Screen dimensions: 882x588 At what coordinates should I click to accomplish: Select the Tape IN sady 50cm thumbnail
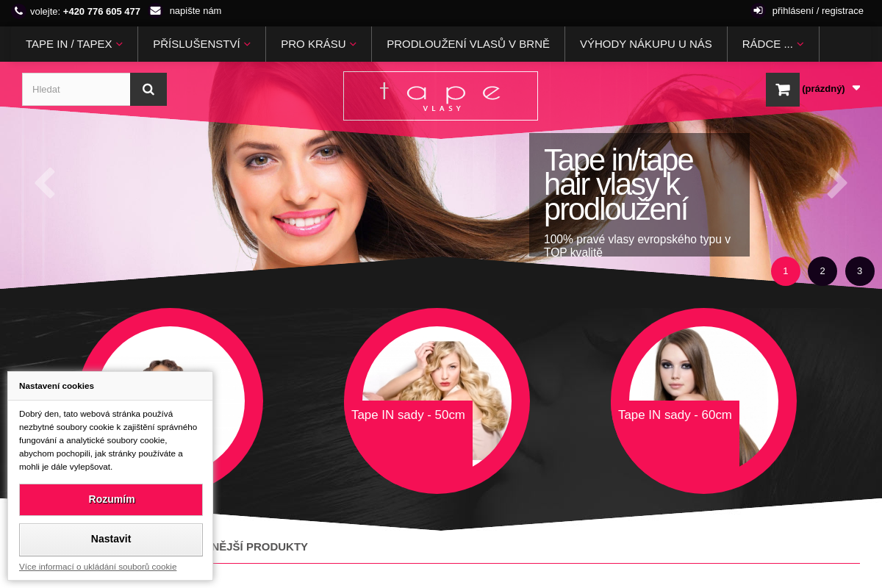(437, 401)
